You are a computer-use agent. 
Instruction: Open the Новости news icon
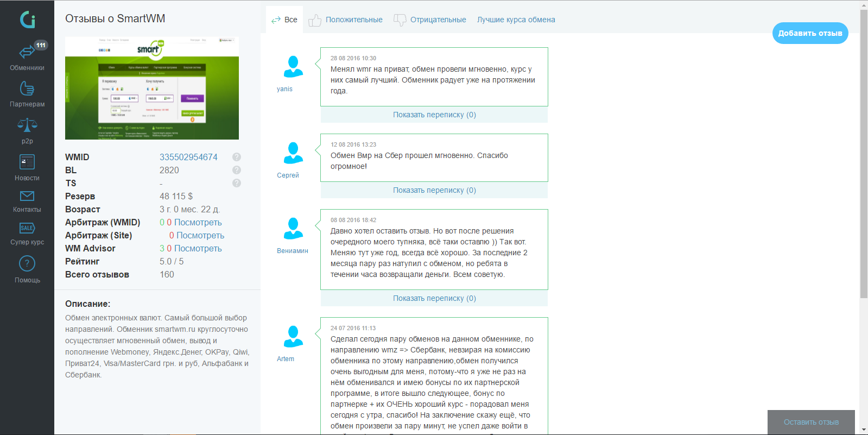point(27,162)
